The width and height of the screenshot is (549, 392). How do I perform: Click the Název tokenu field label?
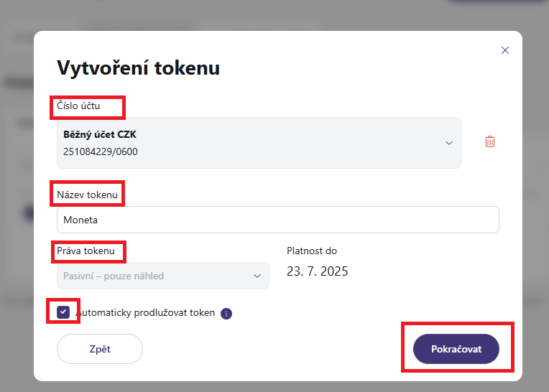click(x=87, y=195)
